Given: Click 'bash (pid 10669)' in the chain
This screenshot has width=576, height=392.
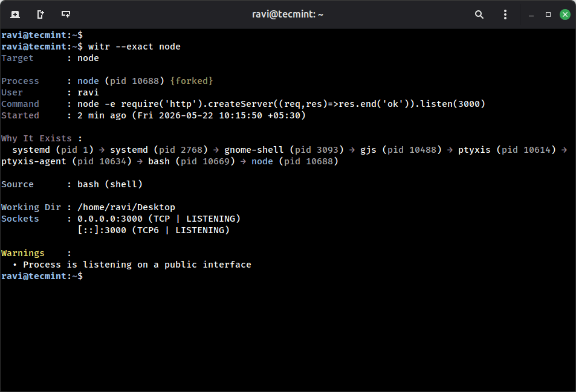Looking at the screenshot, I should pos(192,161).
